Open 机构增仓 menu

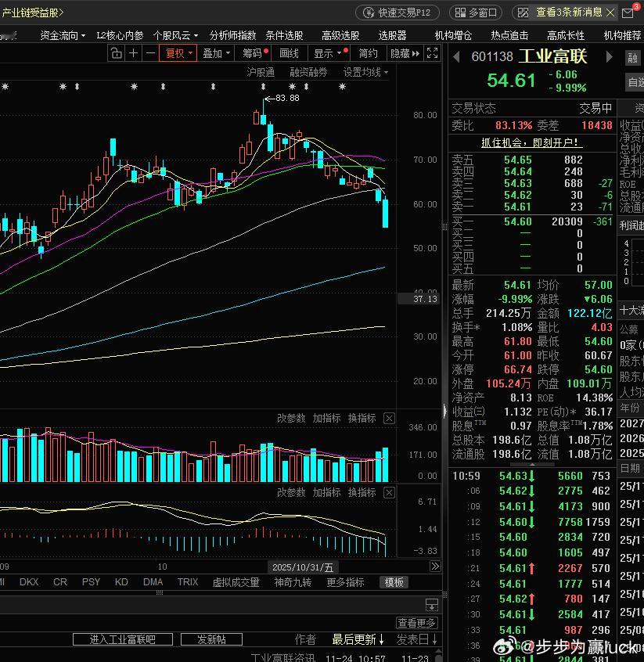(x=453, y=35)
